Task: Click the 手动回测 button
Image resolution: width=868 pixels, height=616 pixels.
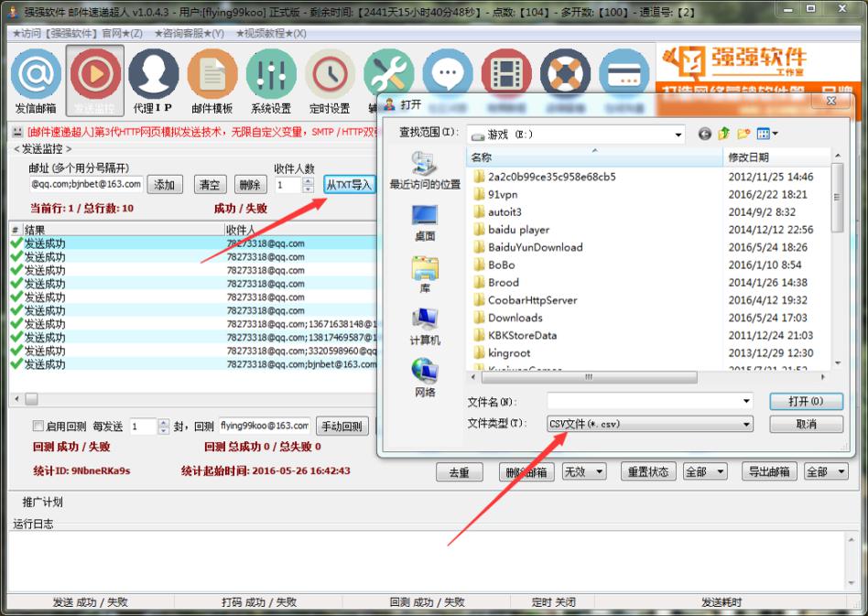Action: click(342, 427)
